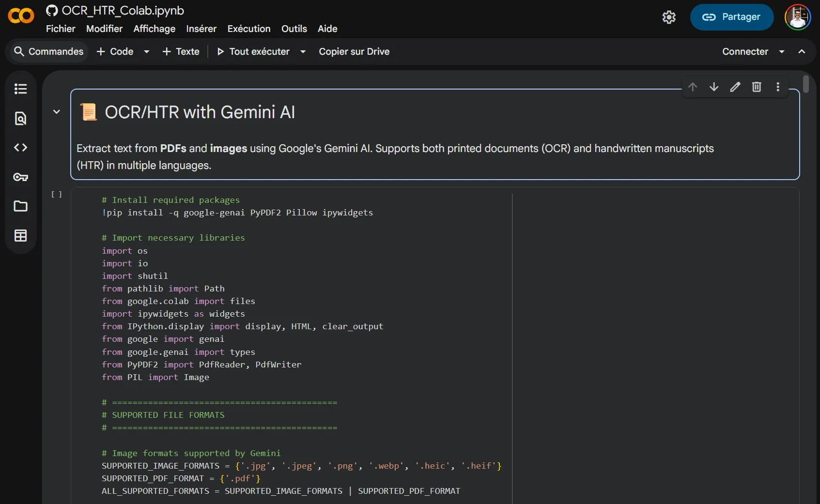Open the Outils menu
This screenshot has height=504, width=820.
click(x=294, y=29)
